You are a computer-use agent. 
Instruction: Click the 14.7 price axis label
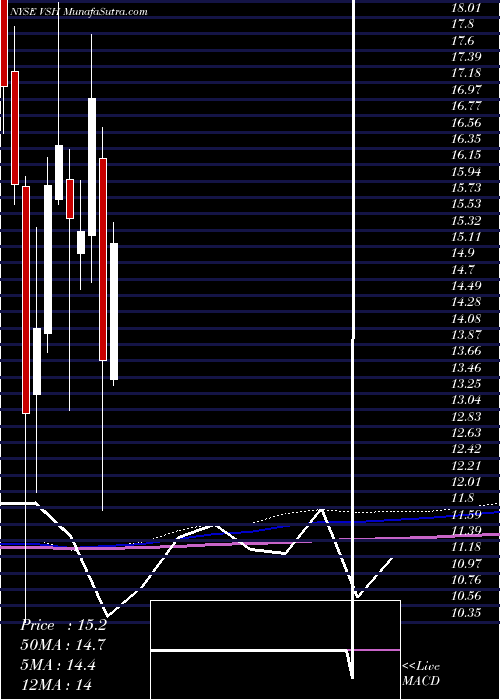coord(462,269)
